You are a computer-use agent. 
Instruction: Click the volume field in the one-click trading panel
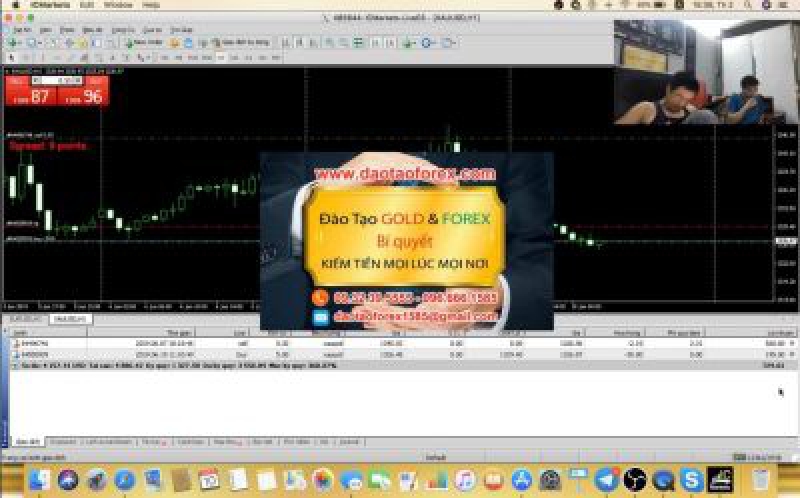(57, 81)
